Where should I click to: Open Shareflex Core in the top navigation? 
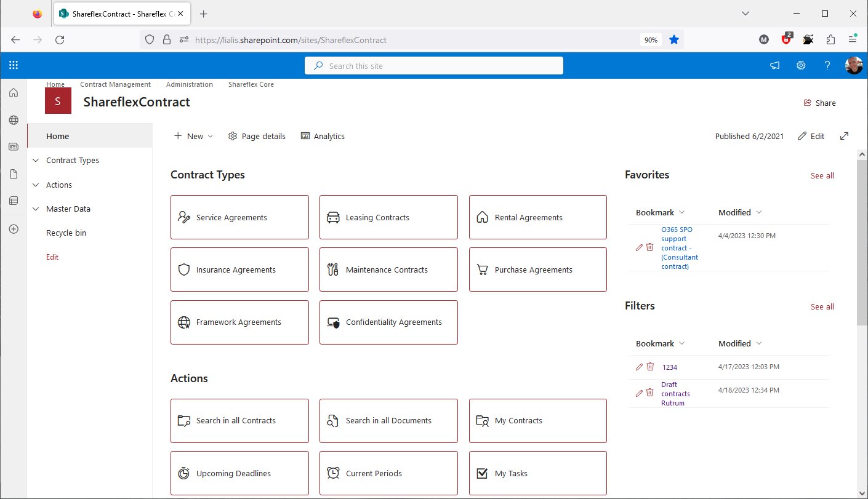tap(251, 84)
